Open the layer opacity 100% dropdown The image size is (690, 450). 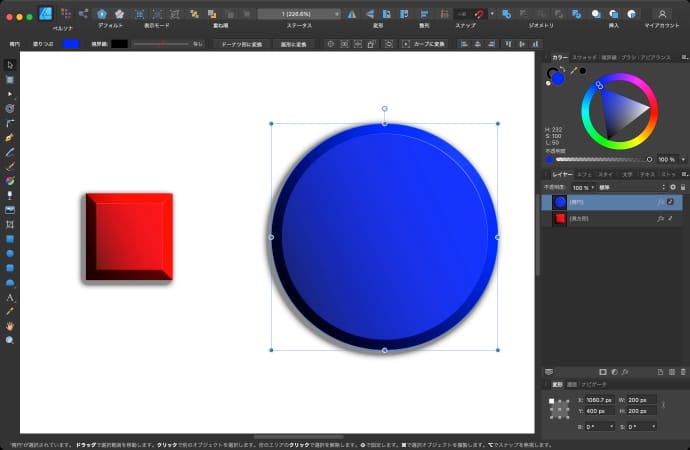(582, 187)
